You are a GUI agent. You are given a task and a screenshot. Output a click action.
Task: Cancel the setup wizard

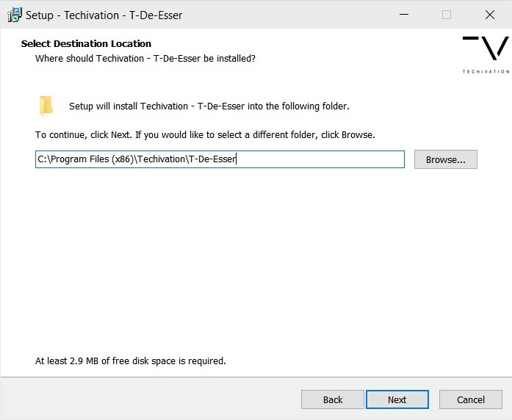[471, 399]
